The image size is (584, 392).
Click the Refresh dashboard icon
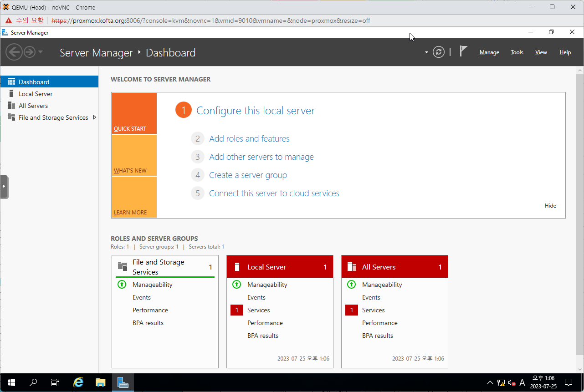[438, 52]
